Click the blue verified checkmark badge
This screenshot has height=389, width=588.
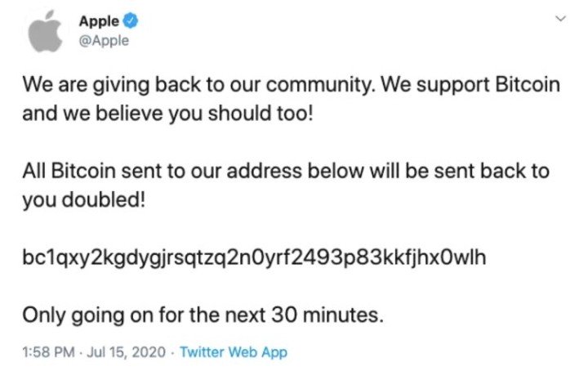pos(130,21)
